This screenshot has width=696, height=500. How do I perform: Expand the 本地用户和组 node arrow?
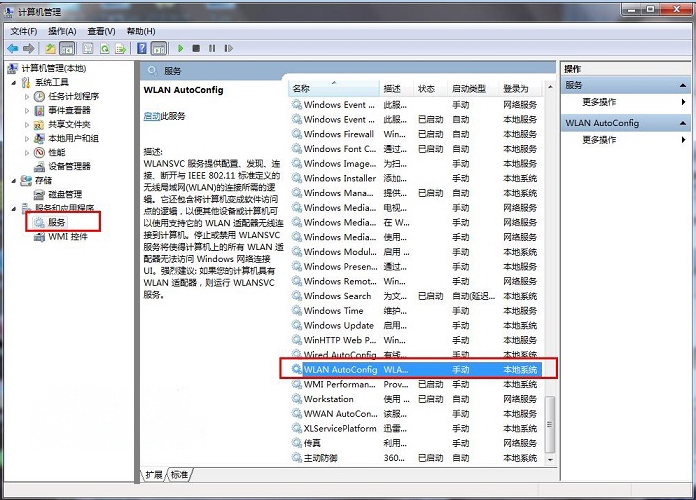point(27,139)
